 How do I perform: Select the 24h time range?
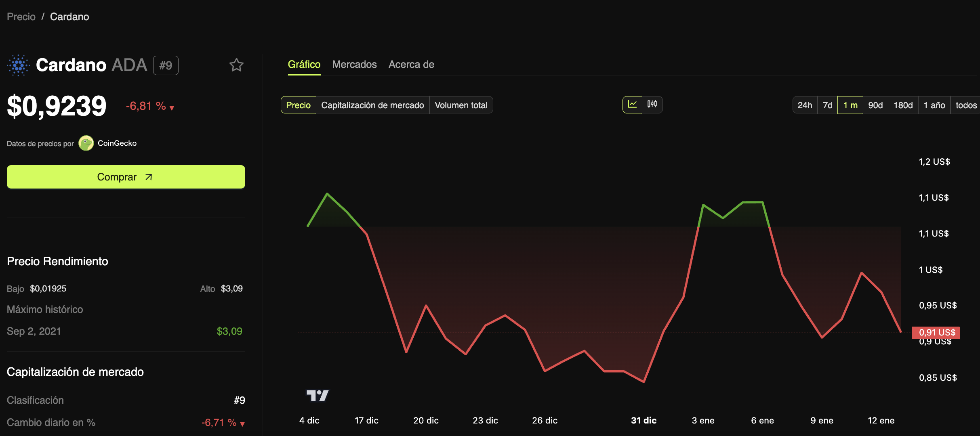805,105
